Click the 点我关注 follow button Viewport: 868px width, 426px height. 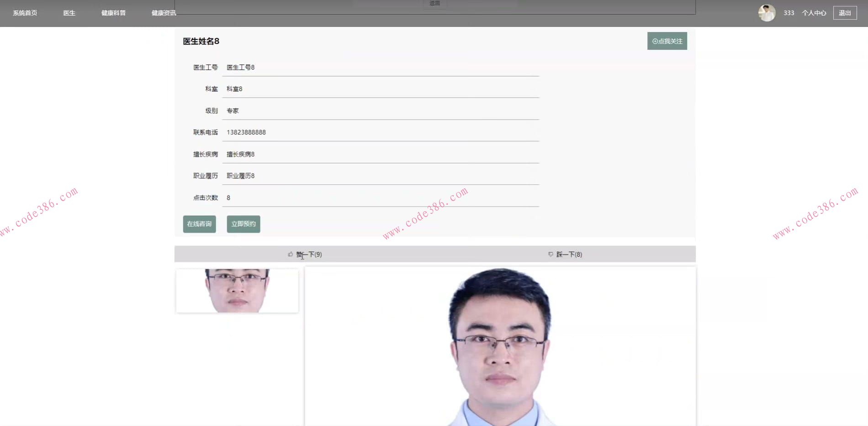[667, 41]
